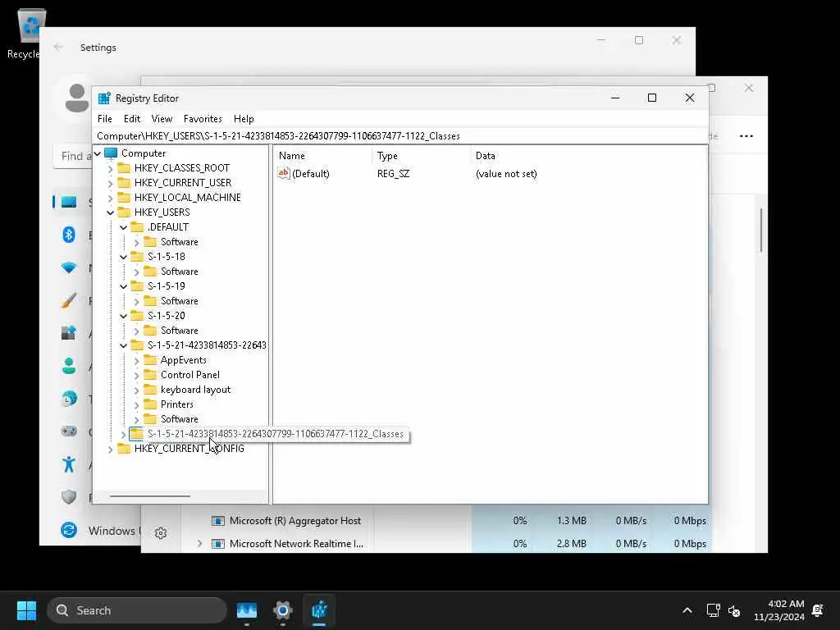Open the View menu in Registry Editor

point(162,119)
